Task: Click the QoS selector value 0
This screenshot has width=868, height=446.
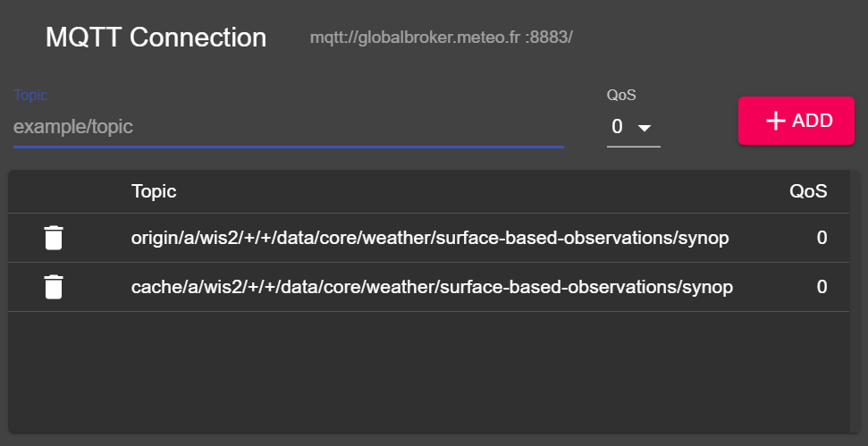Action: [617, 127]
